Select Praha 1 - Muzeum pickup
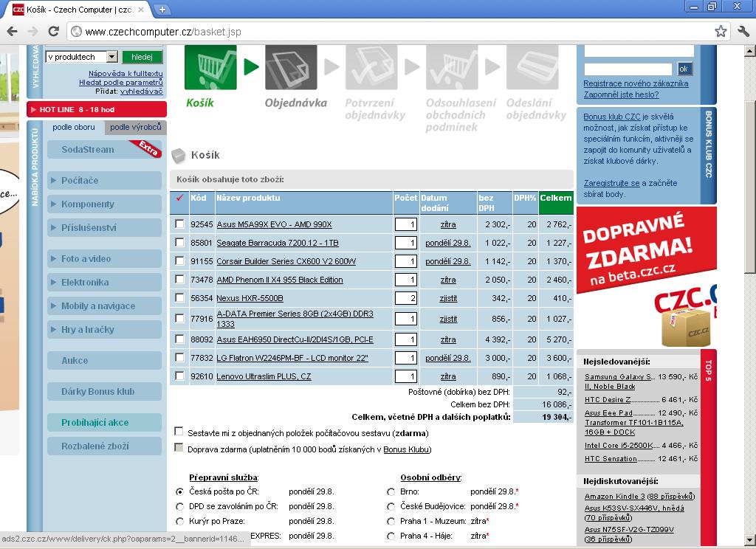Image resolution: width=756 pixels, height=549 pixels. pos(391,521)
